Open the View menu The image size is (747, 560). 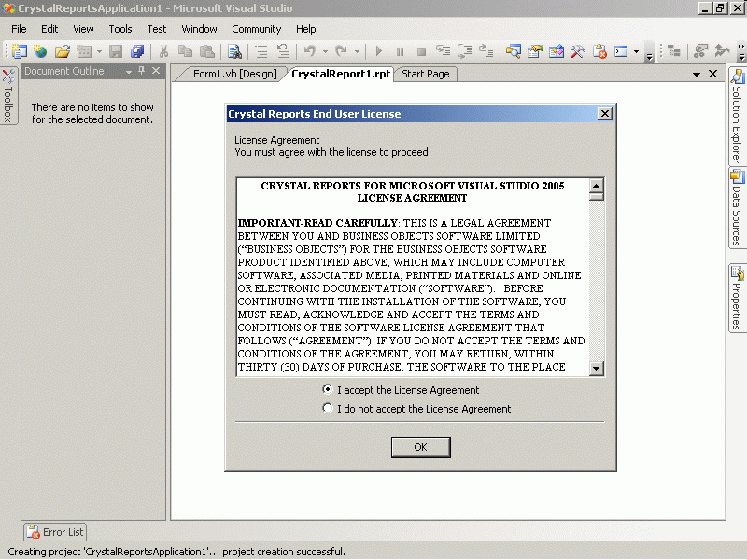click(83, 29)
